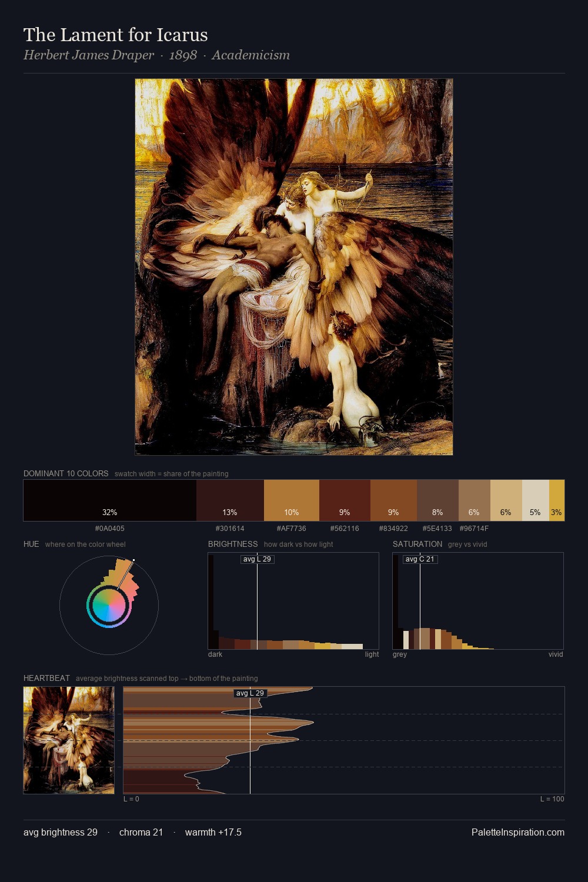Click the 'L = 0' axis label

[131, 799]
